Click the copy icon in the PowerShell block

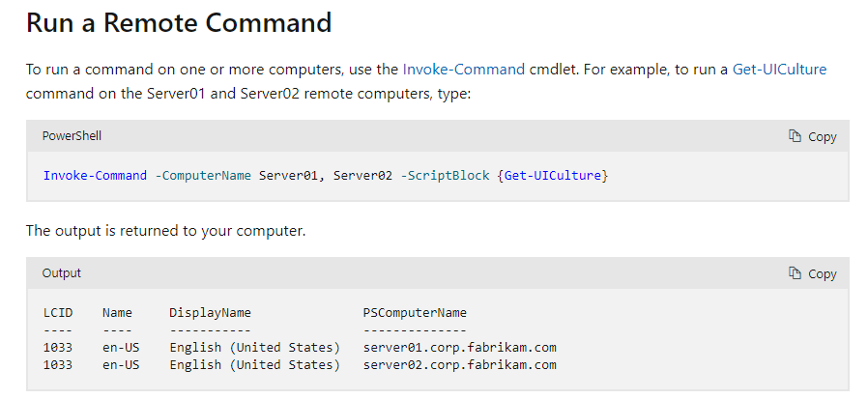(x=795, y=136)
